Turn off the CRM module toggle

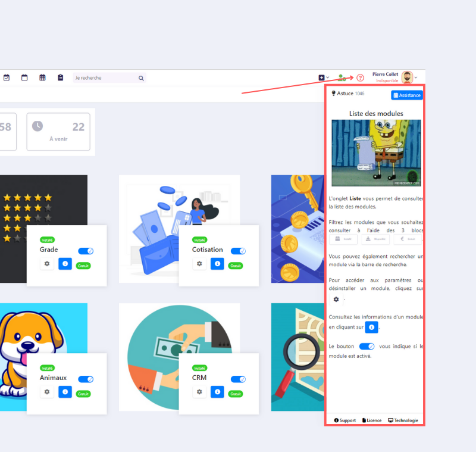point(238,379)
